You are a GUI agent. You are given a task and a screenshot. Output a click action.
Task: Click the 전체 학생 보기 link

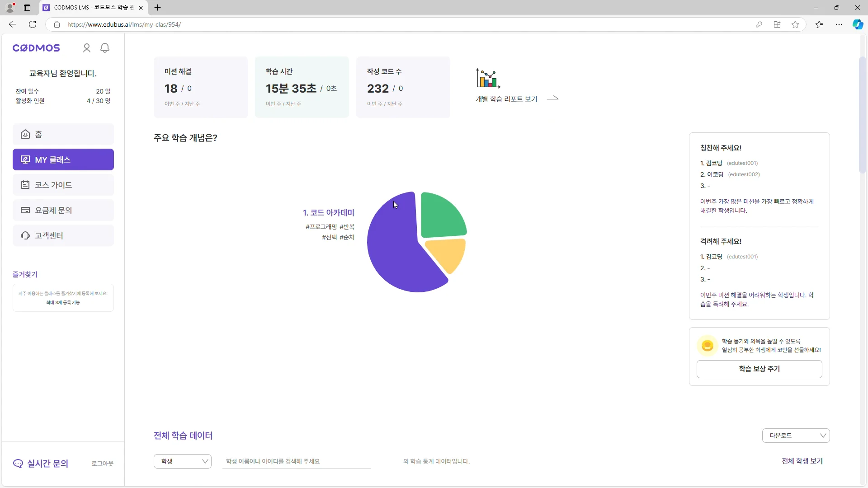click(x=802, y=461)
